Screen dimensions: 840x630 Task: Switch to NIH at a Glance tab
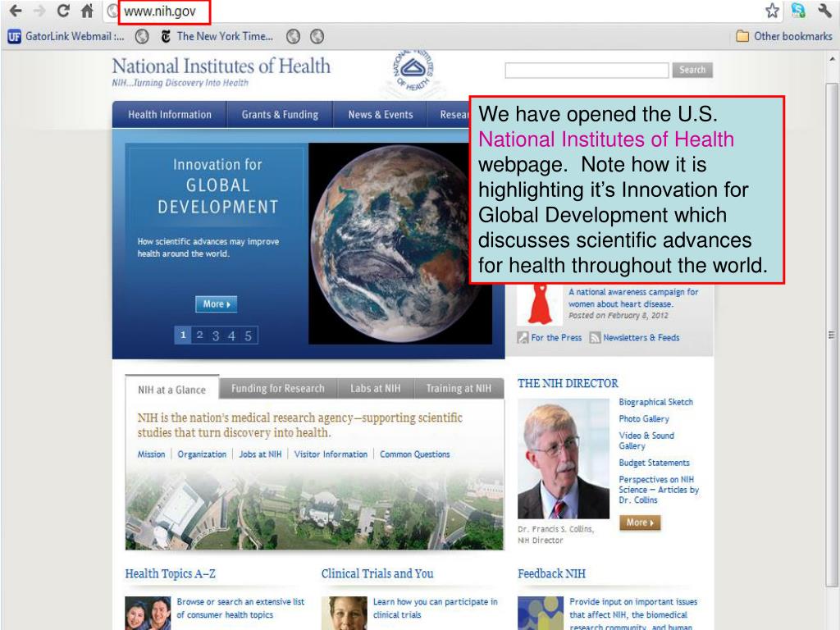click(172, 390)
